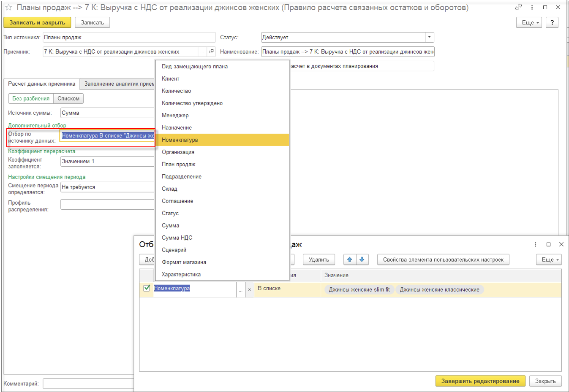Screen dimensions: 569x392
Task: Choose Организация from the field list
Action: click(178, 152)
